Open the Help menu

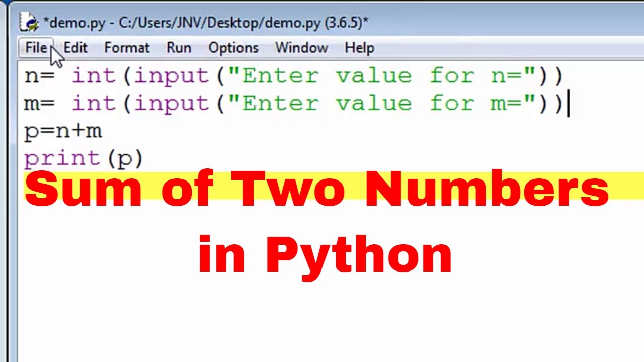359,48
